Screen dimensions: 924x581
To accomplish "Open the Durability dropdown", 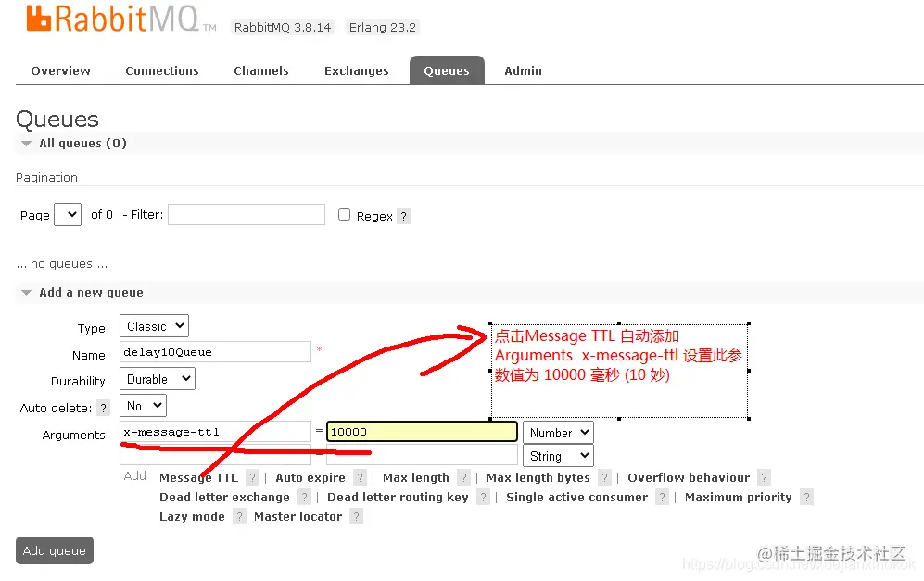I will [158, 379].
